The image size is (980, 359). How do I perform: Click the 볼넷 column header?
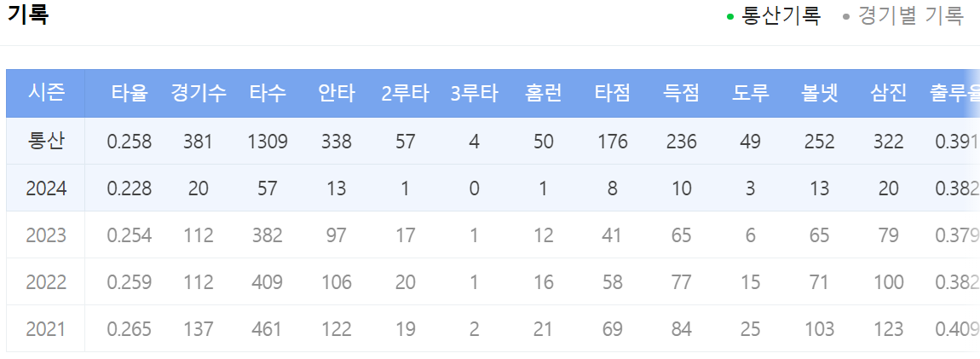tap(820, 94)
